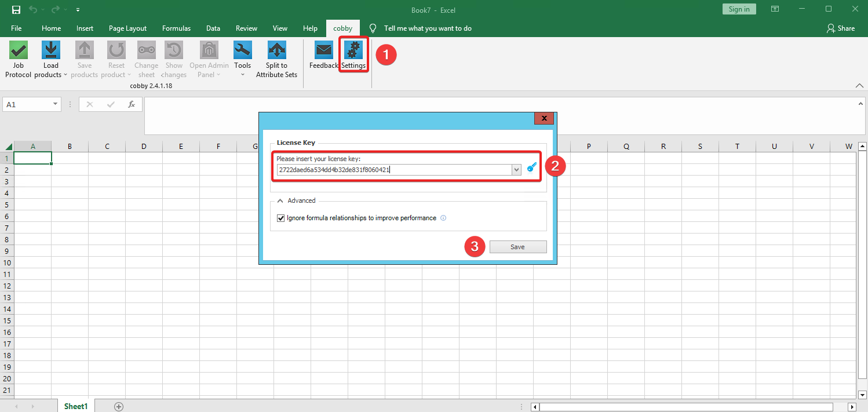Click the Share person icon
Screen dimensions: 868x412
[x=831, y=28]
